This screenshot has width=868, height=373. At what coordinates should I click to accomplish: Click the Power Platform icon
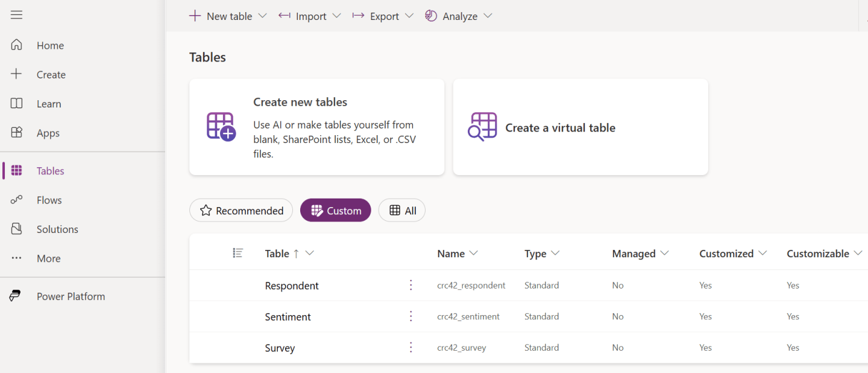tap(15, 296)
